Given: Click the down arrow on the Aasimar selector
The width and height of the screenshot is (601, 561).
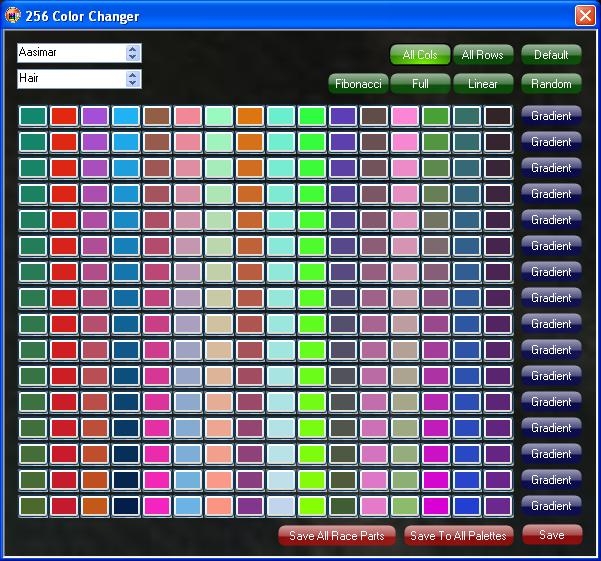Looking at the screenshot, I should point(134,57).
